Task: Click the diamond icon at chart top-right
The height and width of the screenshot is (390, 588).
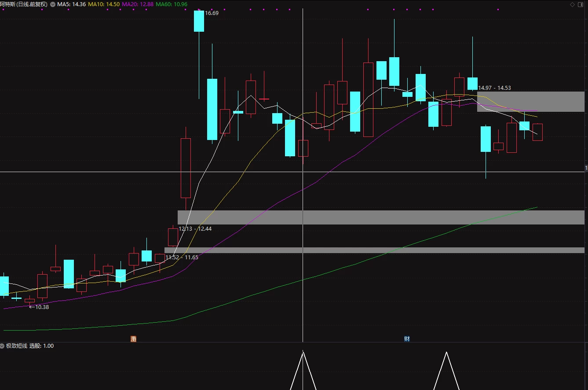Action: point(573,4)
